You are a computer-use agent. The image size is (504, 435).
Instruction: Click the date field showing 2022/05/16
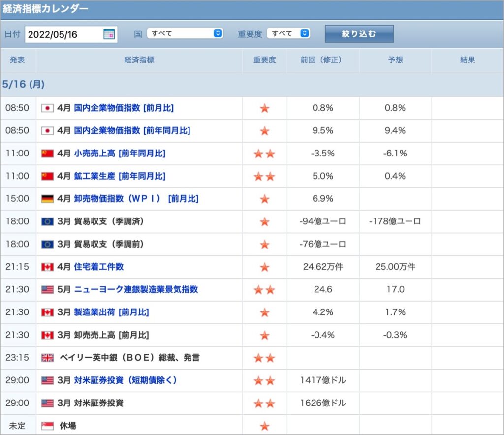[71, 34]
